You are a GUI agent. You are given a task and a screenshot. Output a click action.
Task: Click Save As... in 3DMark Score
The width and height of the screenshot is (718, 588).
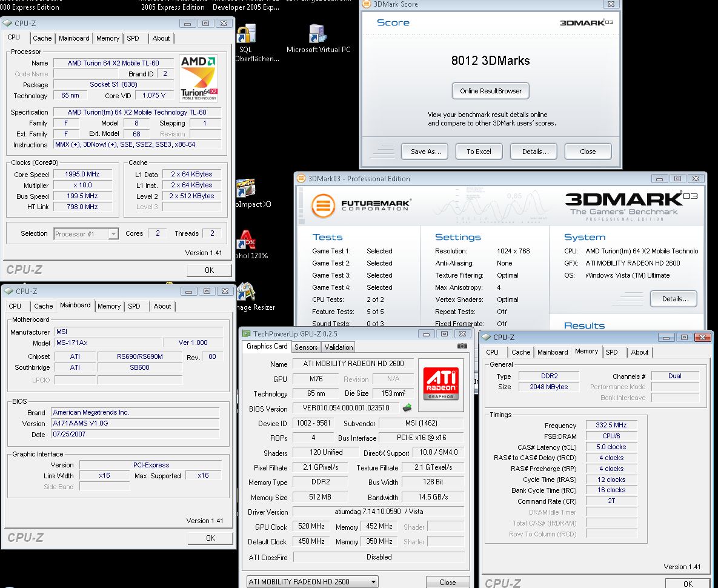pos(425,152)
